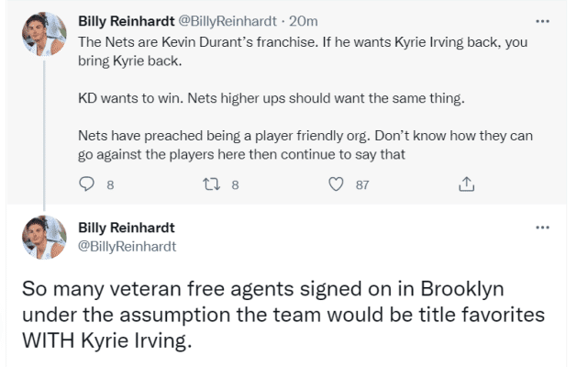The width and height of the screenshot is (588, 367).
Task: View the retweet count of 8
Action: 235,184
